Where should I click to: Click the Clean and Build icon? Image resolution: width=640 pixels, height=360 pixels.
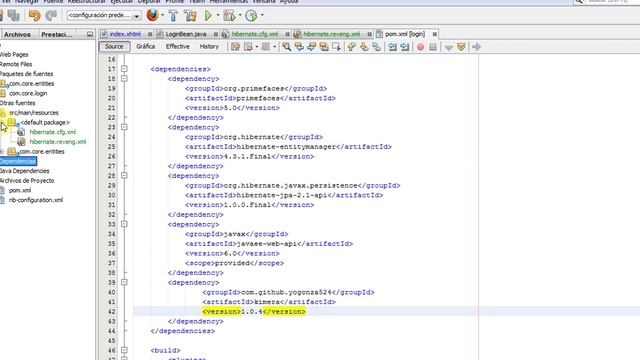click(190, 16)
